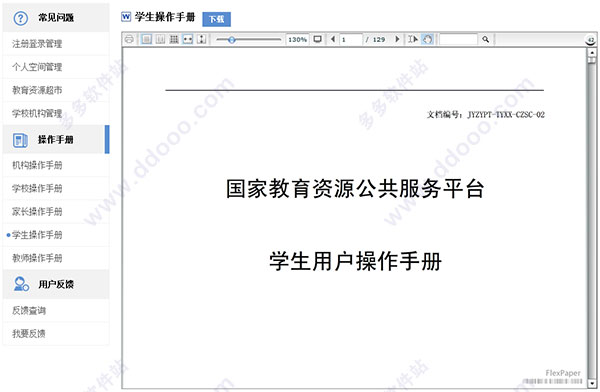Click the scroll down arrow of viewer
The image size is (600, 392).
(592, 383)
